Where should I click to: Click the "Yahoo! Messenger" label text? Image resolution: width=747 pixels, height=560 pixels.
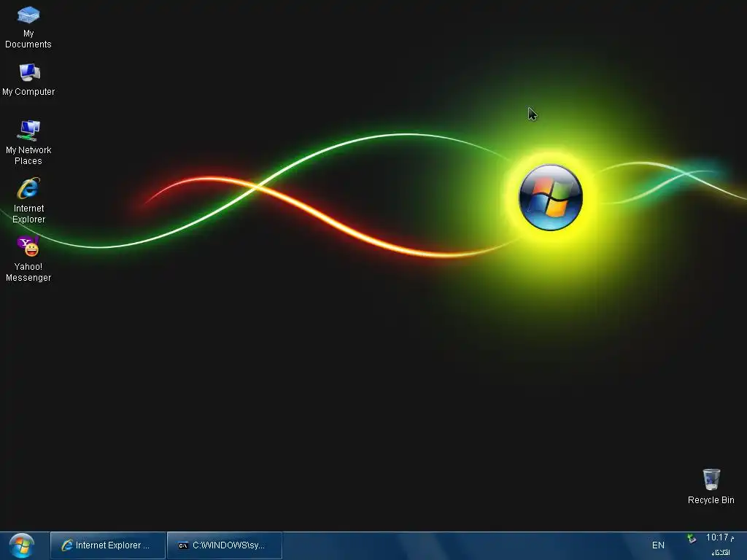click(x=28, y=272)
